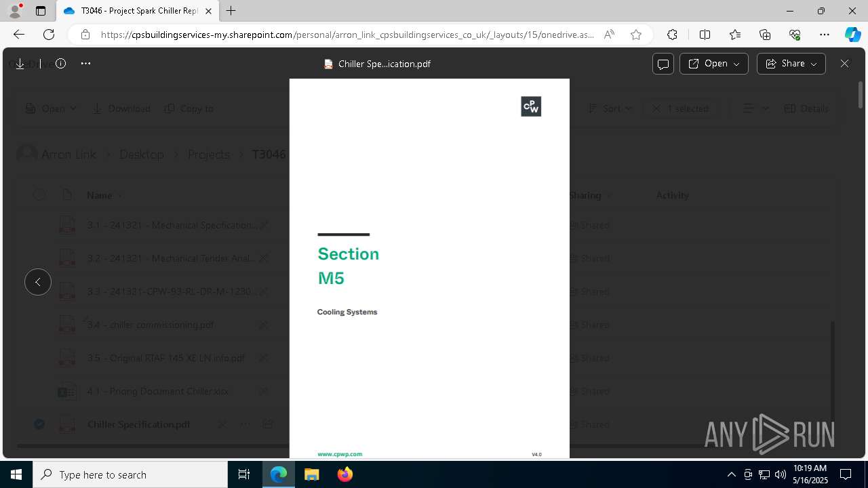Click the taskbar search box

[130, 474]
